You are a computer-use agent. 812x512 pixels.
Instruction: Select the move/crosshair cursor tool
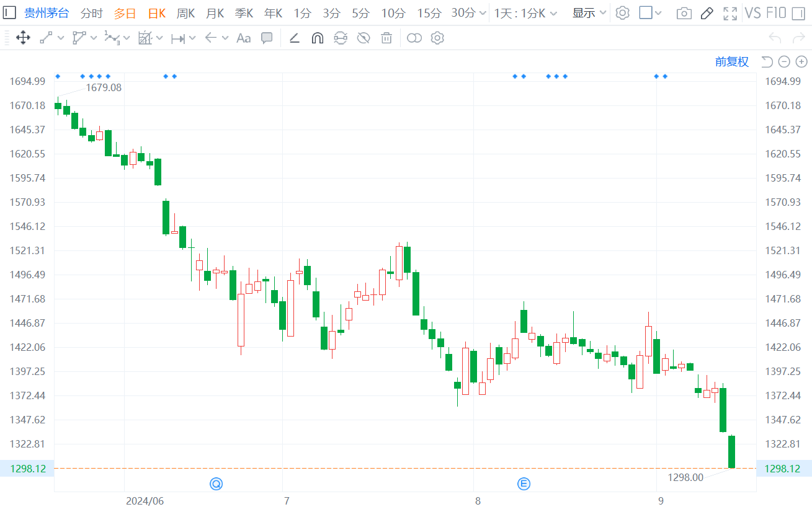point(23,38)
